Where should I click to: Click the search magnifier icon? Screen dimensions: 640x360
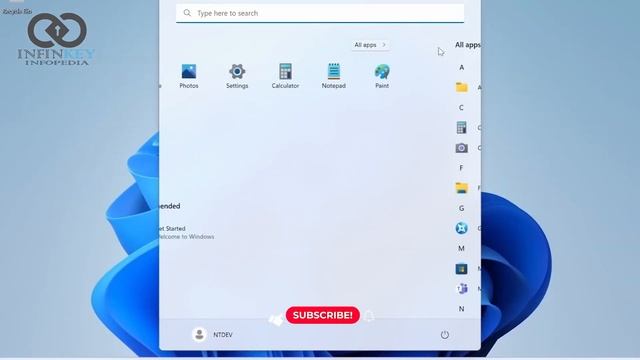(187, 13)
